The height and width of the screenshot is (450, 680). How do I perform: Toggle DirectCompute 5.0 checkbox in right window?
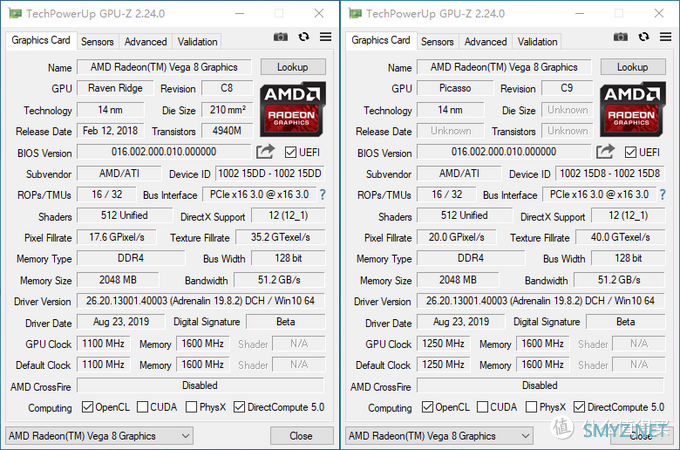coord(579,407)
